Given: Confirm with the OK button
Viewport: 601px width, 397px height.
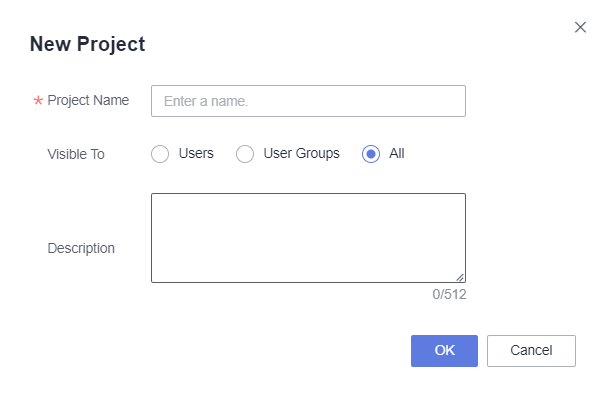Looking at the screenshot, I should (x=444, y=351).
